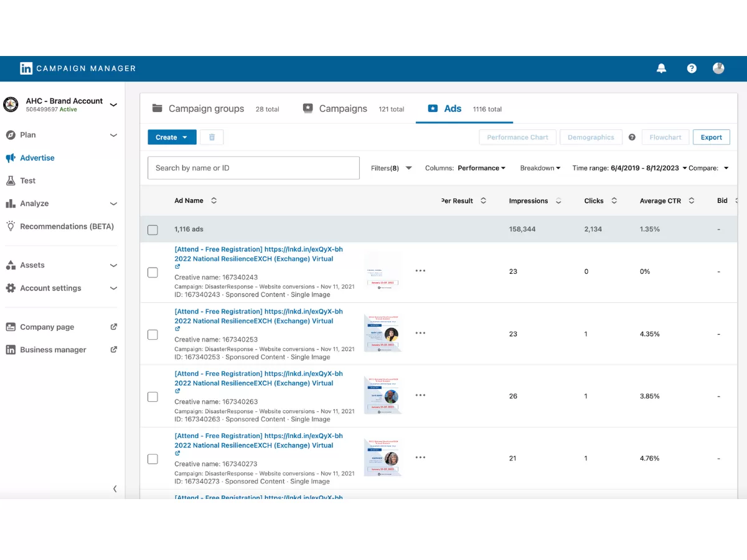Collapse the sidebar using bottom chevron

pyautogui.click(x=115, y=489)
